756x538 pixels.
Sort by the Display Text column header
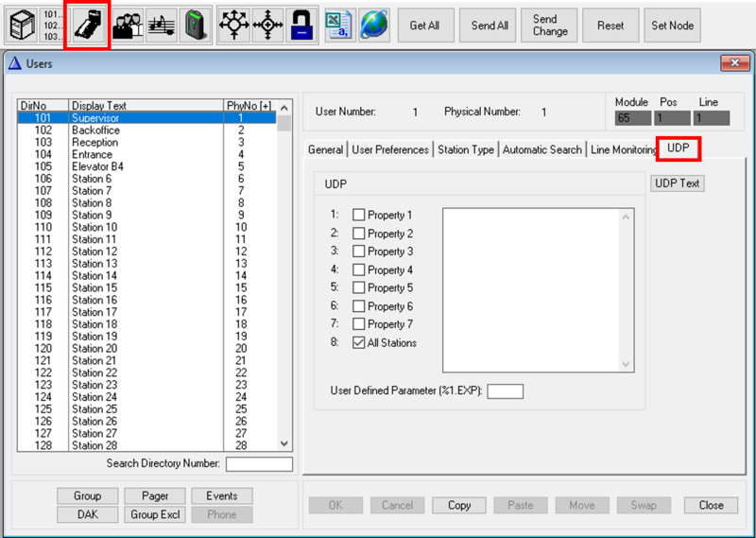click(x=146, y=105)
